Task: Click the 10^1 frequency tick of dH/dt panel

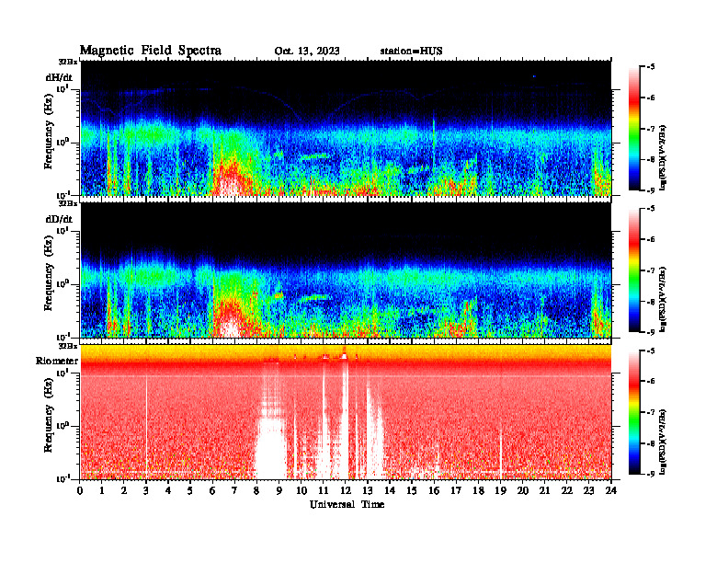Action: pos(63,88)
